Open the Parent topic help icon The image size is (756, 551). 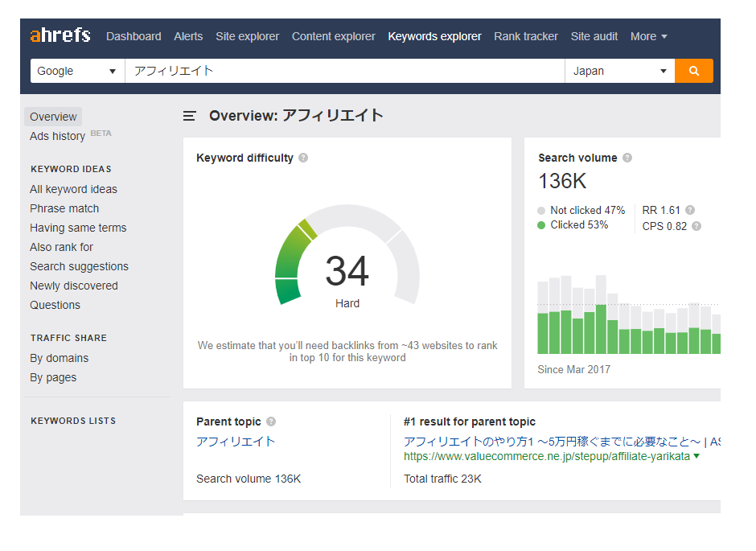(x=271, y=421)
